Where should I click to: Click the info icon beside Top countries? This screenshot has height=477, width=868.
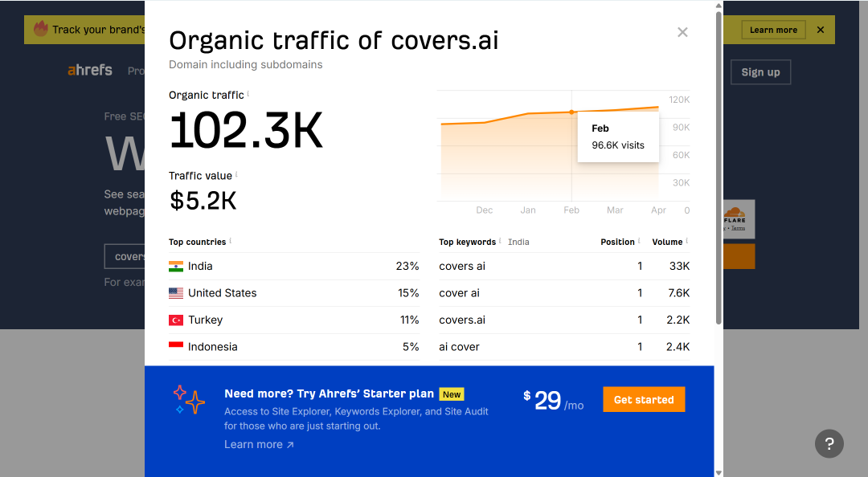(231, 241)
